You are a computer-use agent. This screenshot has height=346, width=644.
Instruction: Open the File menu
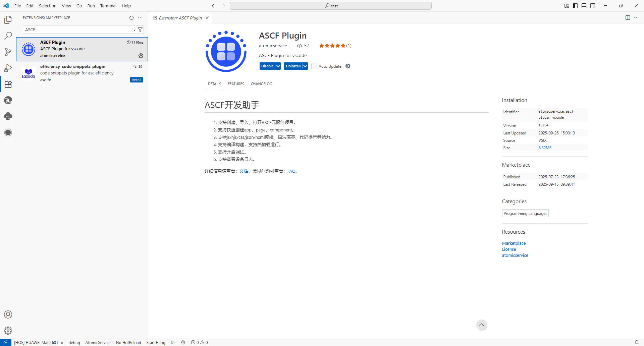click(18, 6)
